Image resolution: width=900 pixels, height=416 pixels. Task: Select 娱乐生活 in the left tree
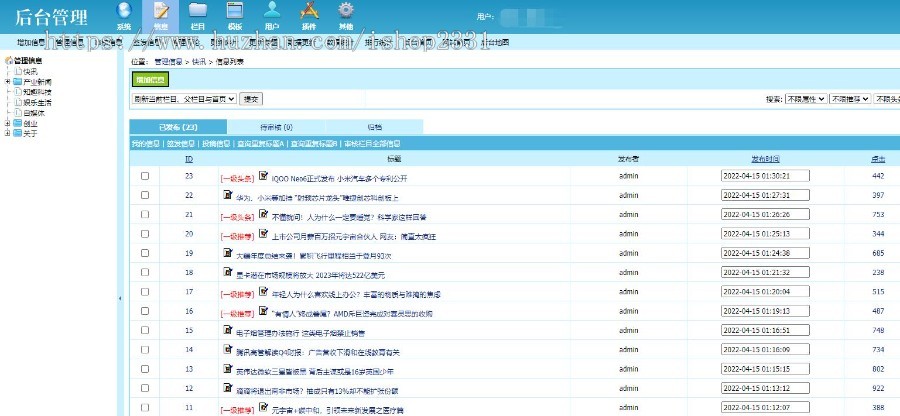37,102
